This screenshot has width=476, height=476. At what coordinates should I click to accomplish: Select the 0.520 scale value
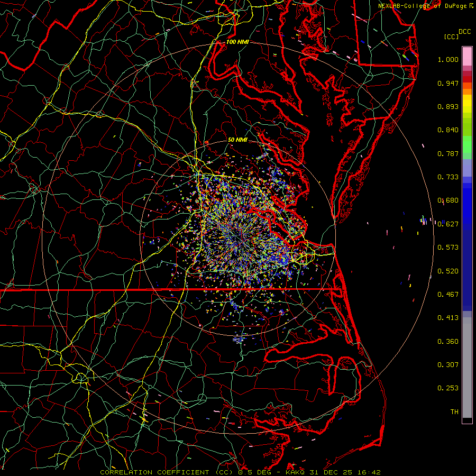[448, 271]
